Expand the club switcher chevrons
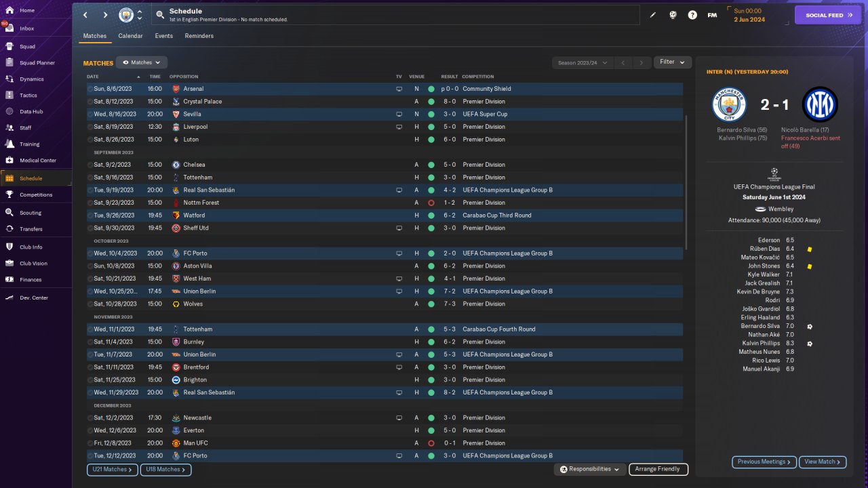868x488 pixels. tap(140, 14)
